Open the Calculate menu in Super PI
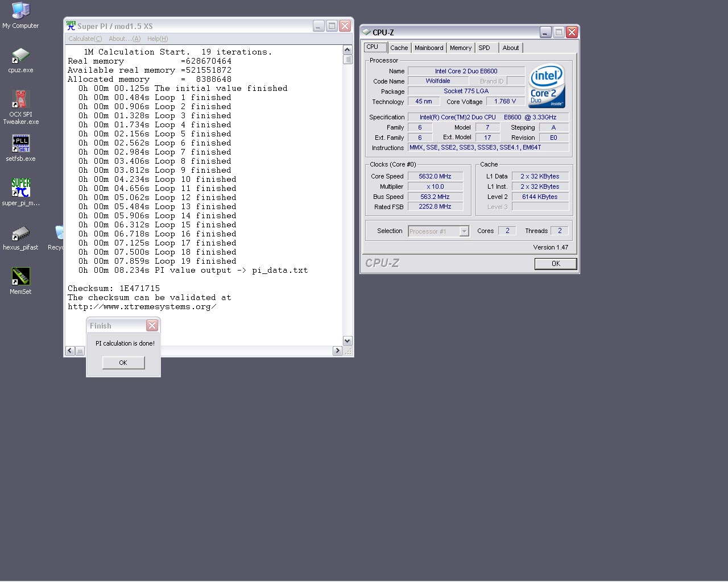Image resolution: width=728 pixels, height=582 pixels. pos(85,39)
